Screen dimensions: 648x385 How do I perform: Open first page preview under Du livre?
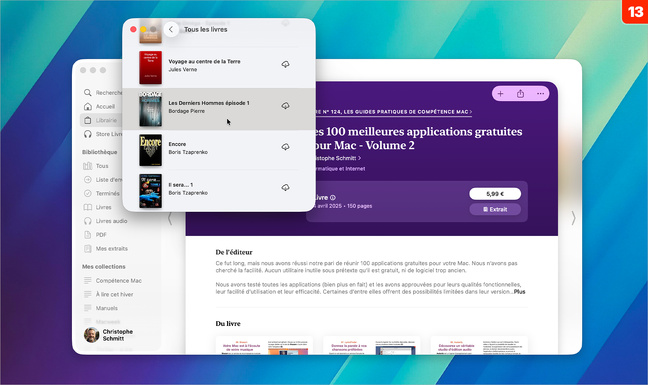pos(264,346)
